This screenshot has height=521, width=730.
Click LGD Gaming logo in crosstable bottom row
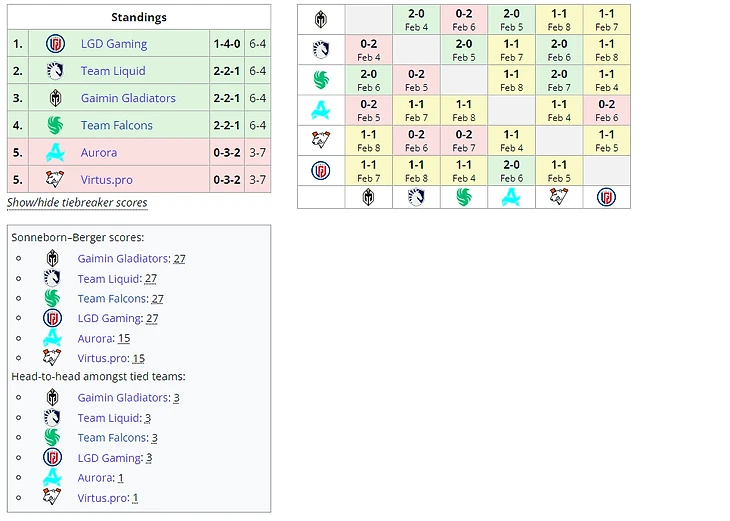point(606,197)
